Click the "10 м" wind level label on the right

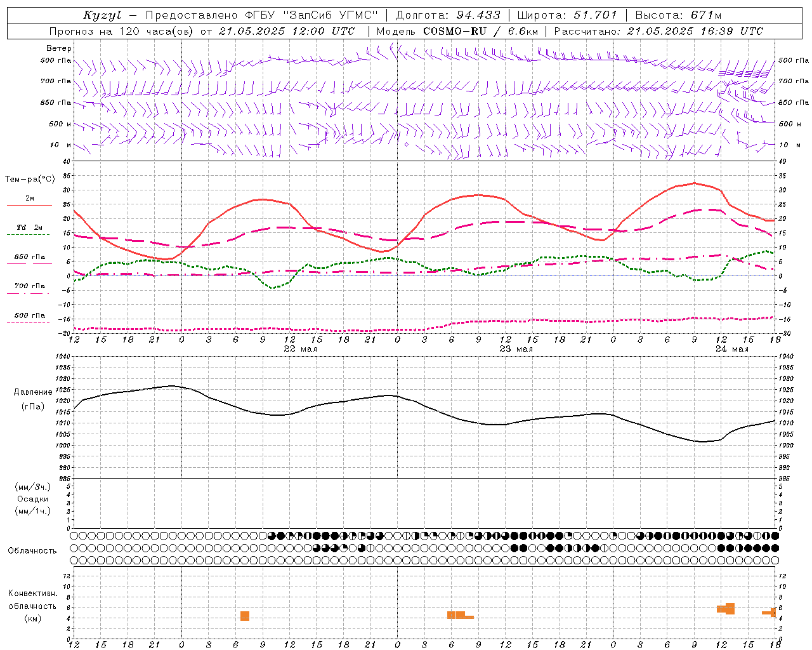coord(790,145)
